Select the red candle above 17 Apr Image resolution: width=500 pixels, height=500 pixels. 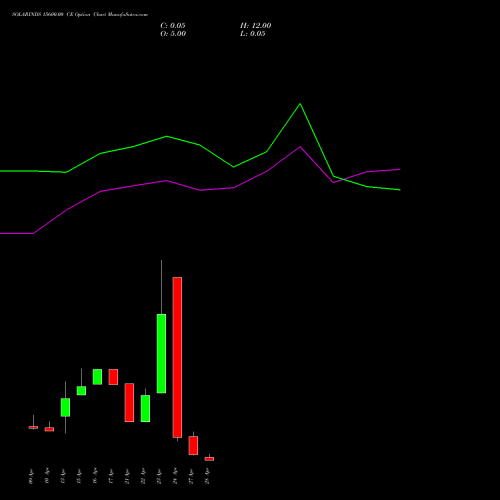pyautogui.click(x=113, y=377)
